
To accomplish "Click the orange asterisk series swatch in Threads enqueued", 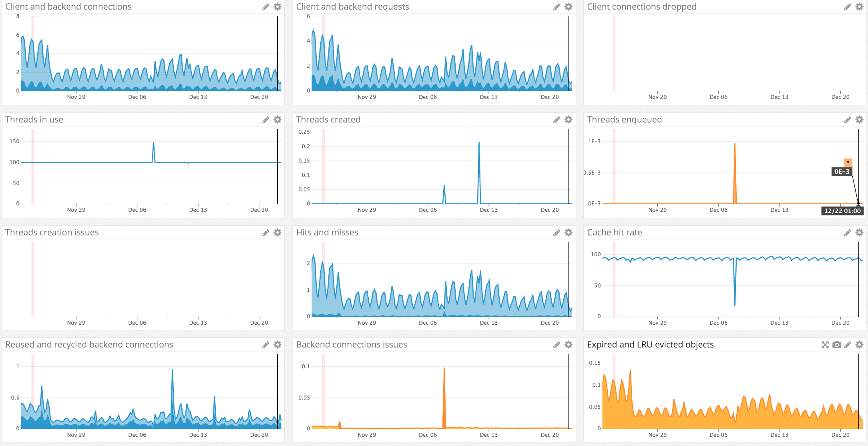I will [848, 162].
